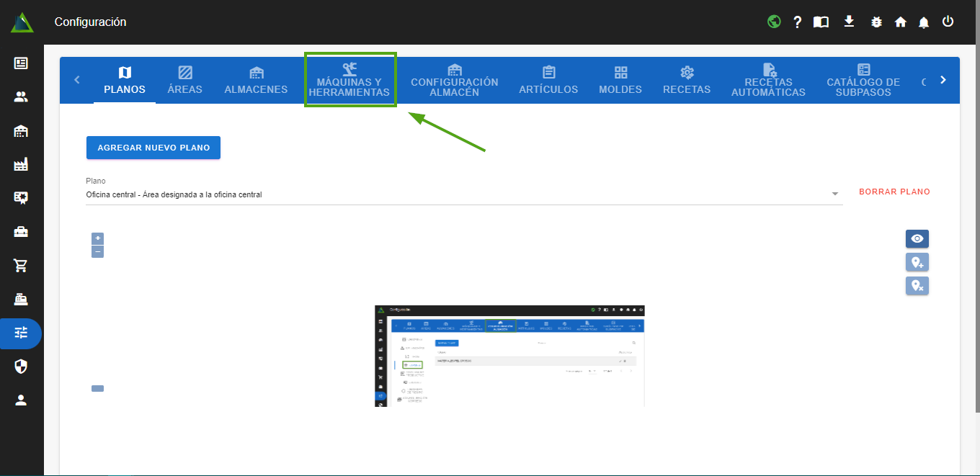Screen dimensions: 980x476
Task: Toggle map visibility eye button
Action: tap(917, 238)
